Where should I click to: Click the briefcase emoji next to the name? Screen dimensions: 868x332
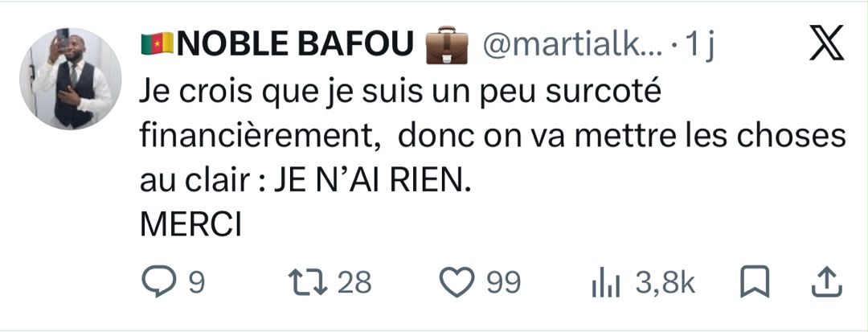coord(446,45)
